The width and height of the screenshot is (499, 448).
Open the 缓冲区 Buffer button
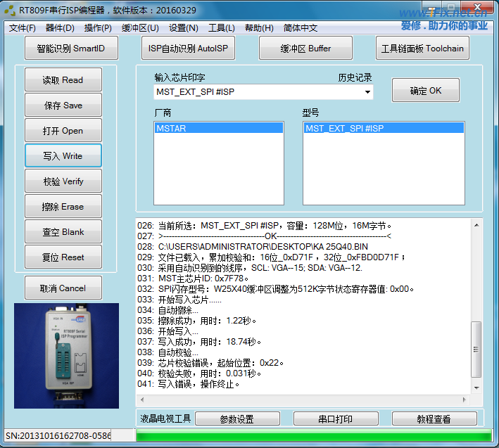click(305, 49)
